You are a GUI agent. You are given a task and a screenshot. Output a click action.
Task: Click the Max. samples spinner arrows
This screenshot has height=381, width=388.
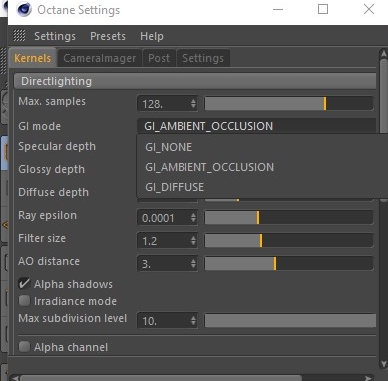tap(193, 104)
